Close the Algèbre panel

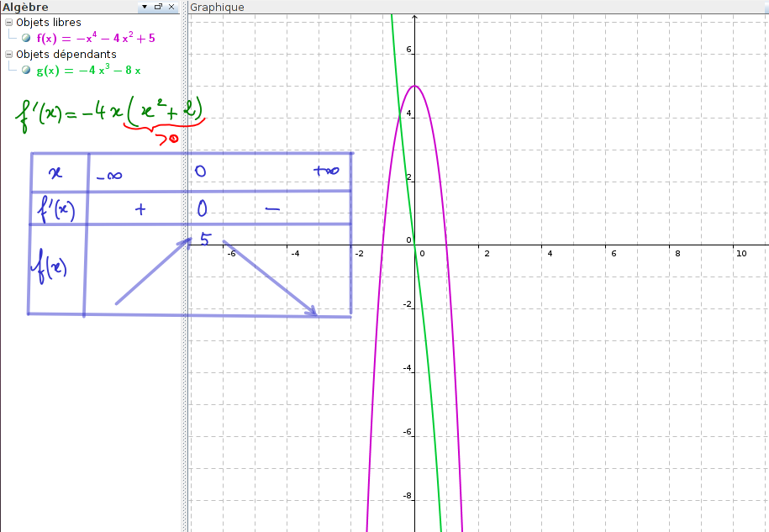pos(171,7)
